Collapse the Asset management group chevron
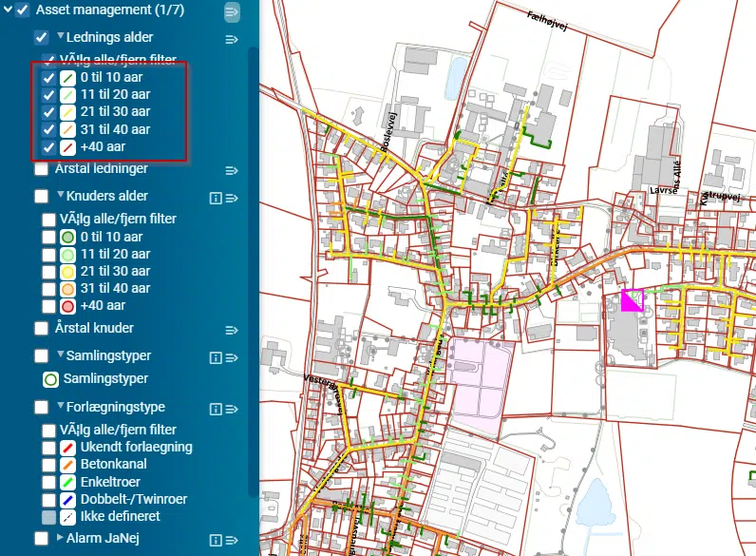 [7, 10]
